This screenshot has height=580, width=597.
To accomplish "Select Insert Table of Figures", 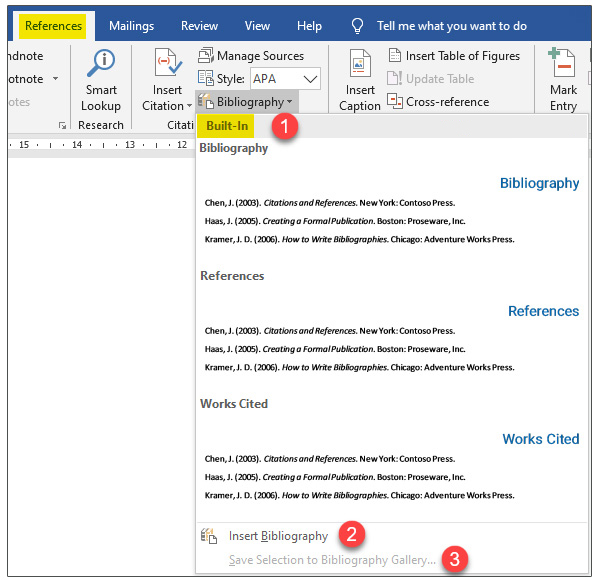I will click(454, 56).
